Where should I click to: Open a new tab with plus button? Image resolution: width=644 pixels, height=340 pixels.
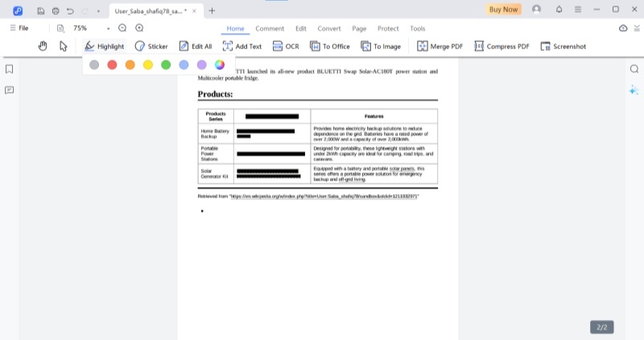point(212,11)
